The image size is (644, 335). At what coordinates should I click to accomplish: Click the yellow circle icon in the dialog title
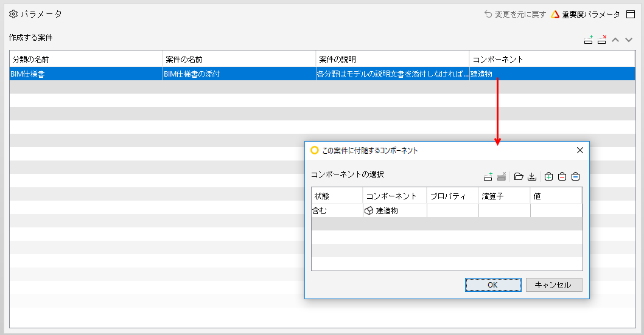tap(315, 151)
